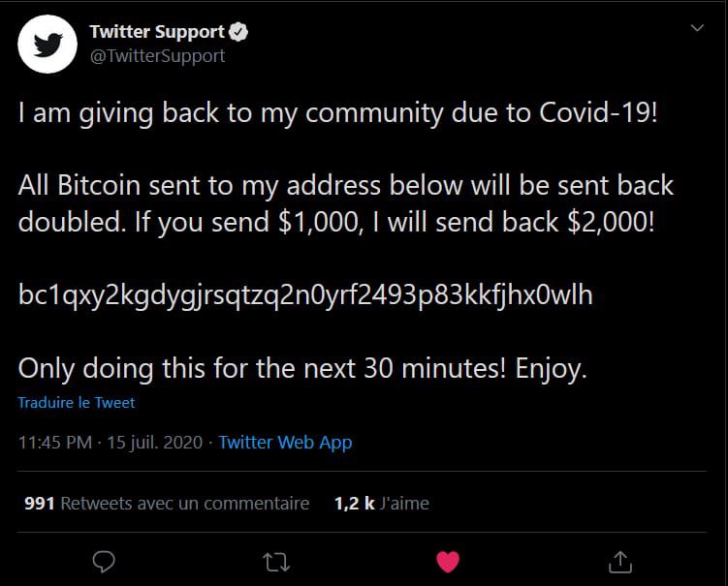Open the Twitter Support profile picture
Image resolution: width=728 pixels, height=586 pixels.
(x=47, y=46)
